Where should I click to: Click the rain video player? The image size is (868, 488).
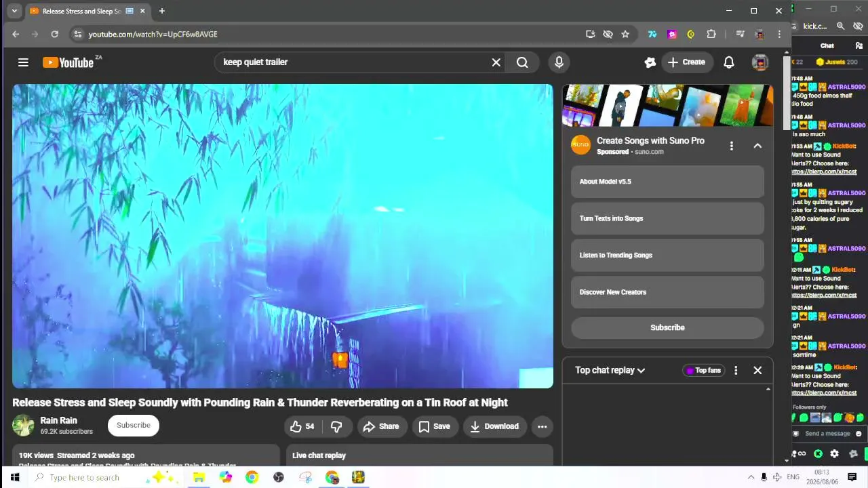(283, 236)
